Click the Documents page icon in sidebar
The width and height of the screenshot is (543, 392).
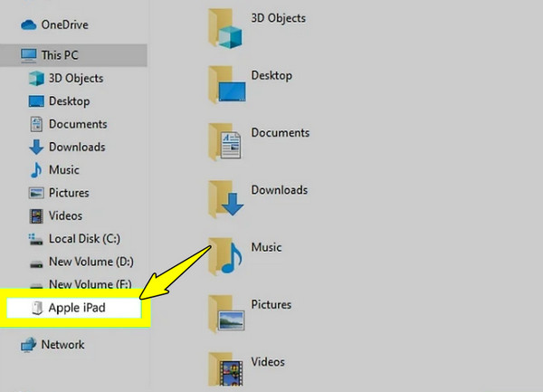[36, 124]
